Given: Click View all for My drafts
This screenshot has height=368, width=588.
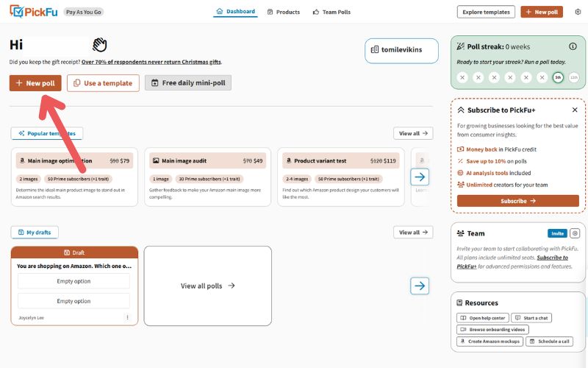Looking at the screenshot, I should [x=413, y=233].
